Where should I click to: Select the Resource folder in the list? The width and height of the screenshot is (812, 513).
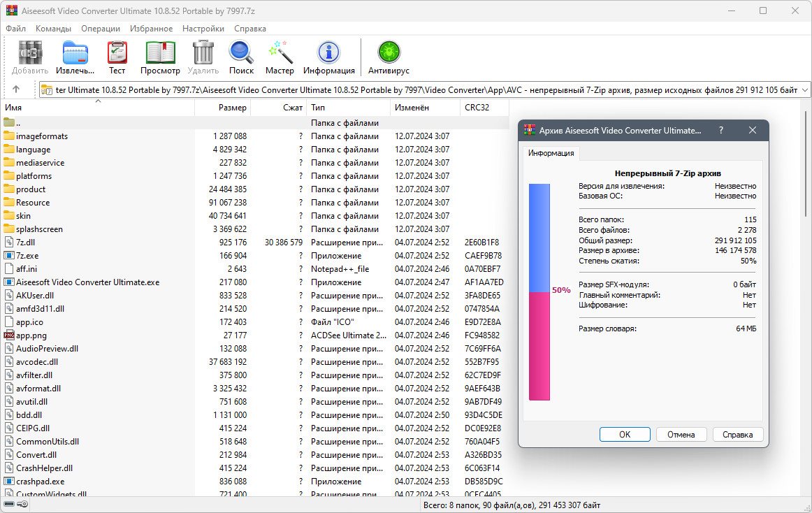click(x=33, y=203)
